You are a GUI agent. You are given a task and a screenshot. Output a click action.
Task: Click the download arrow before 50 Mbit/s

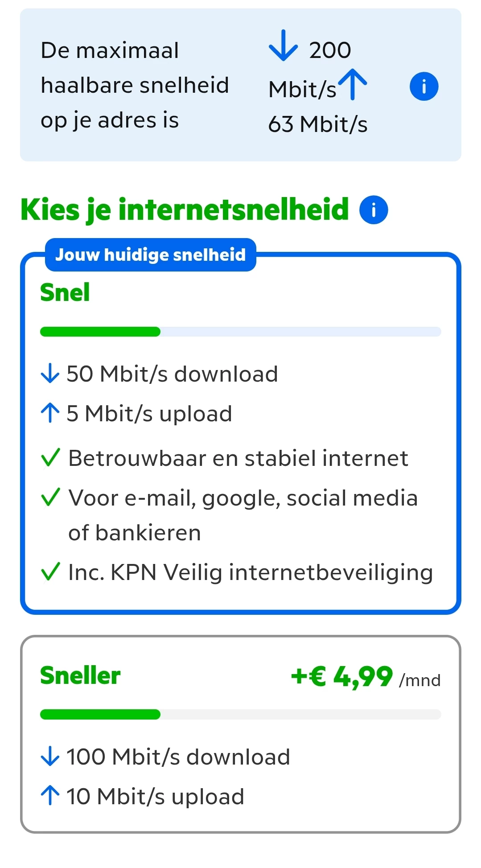[x=50, y=373]
